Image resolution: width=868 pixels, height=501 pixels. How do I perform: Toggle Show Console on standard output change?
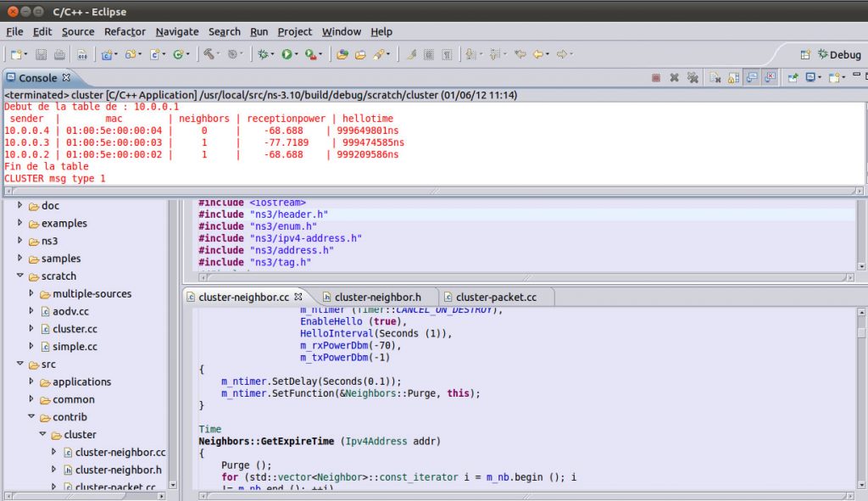coord(752,78)
